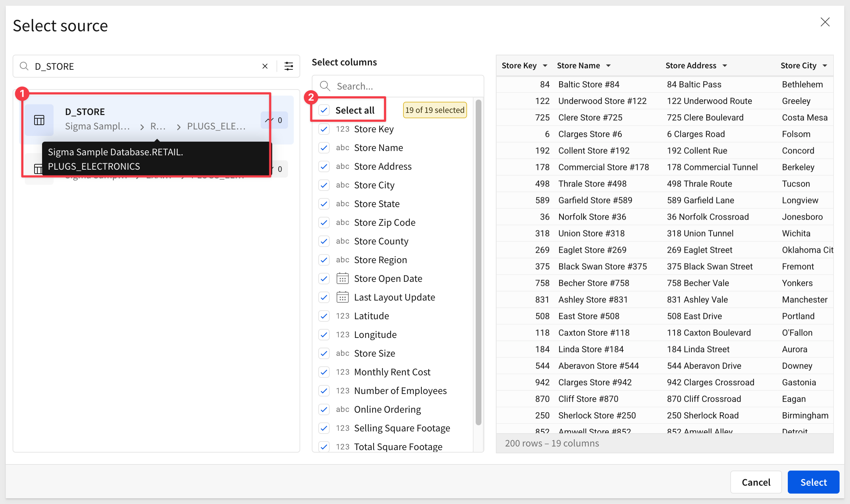
Task: Uncheck the Store Region column
Action: 324,260
